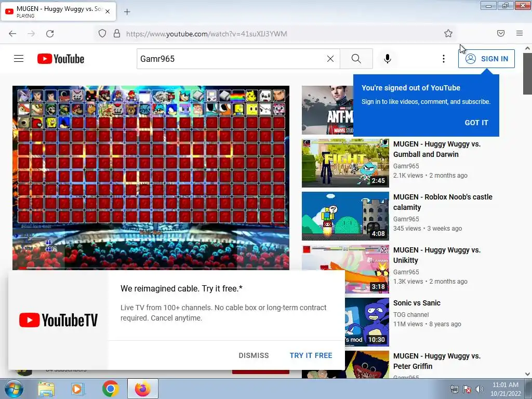Open title 'MUGEN - Huggy Wuggy vs. Unikitty'

(x=436, y=255)
